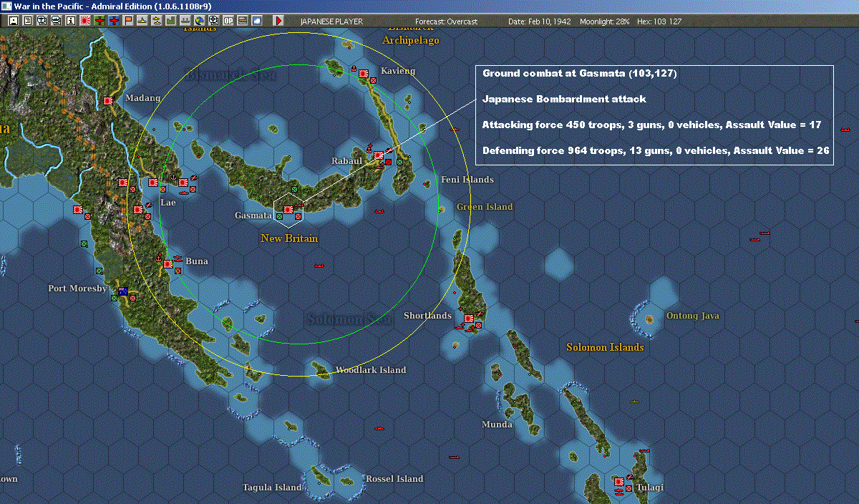Select the task force ship off Feni Islands
The width and height of the screenshot is (859, 504).
coord(454,129)
